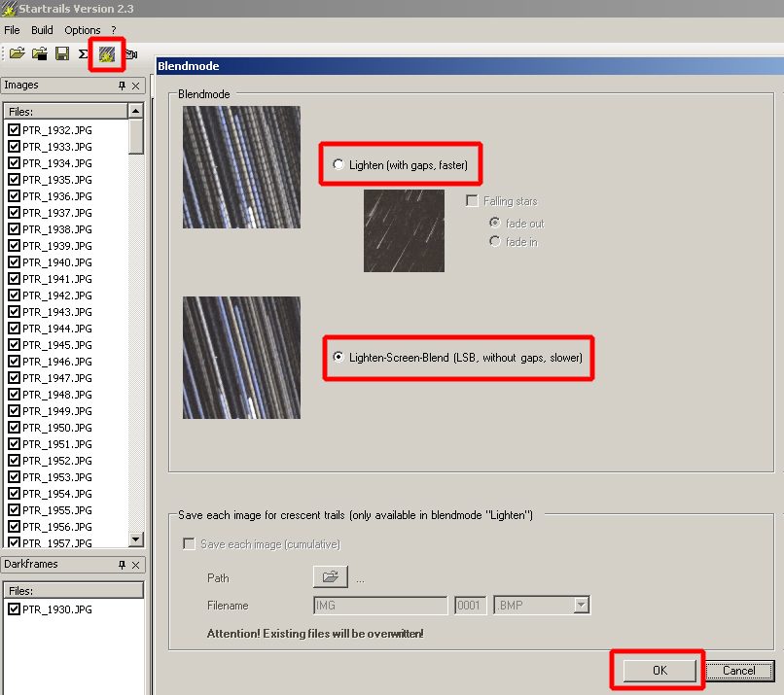This screenshot has height=695, width=784.
Task: Click the Open Images folder icon
Action: point(18,53)
